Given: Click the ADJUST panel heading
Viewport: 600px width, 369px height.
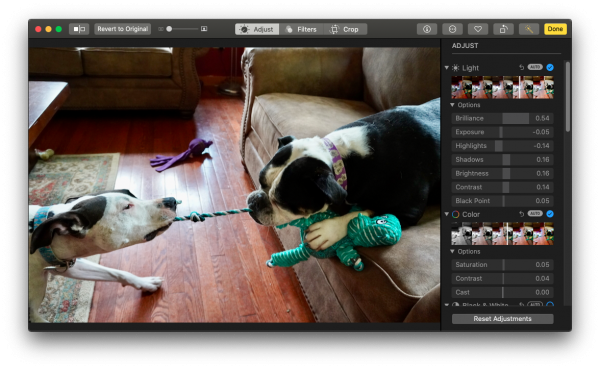Looking at the screenshot, I should coord(465,46).
